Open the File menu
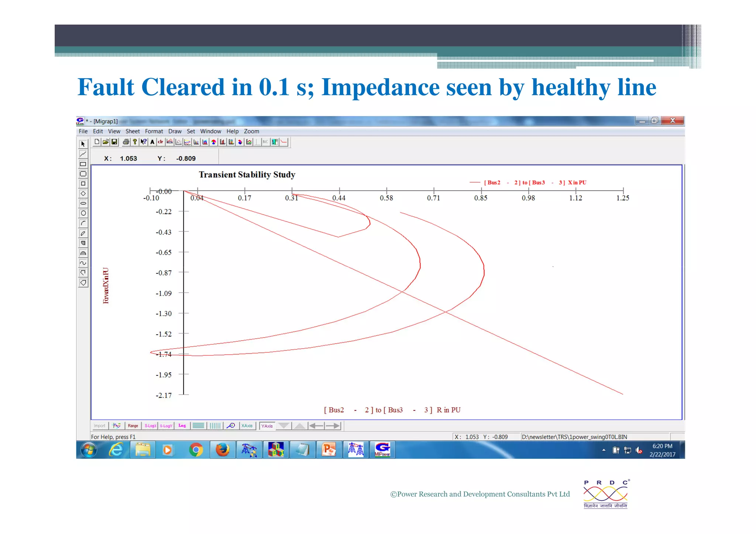 [83, 131]
